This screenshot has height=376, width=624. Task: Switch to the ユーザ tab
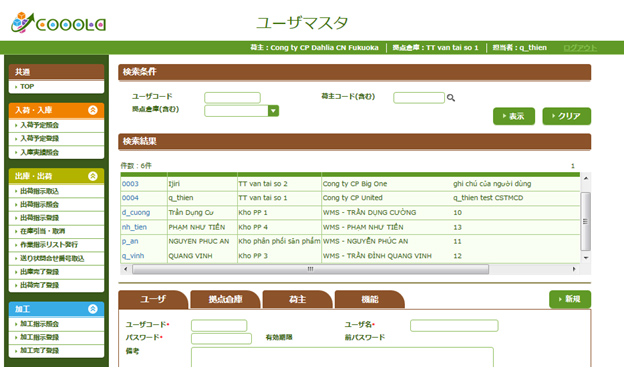point(153,299)
